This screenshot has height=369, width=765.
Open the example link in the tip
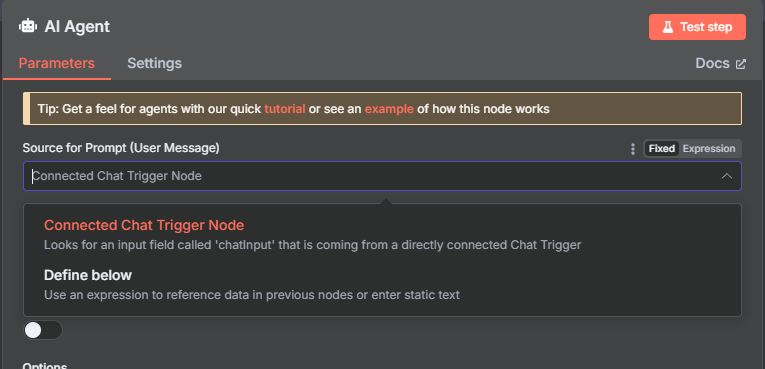click(389, 109)
